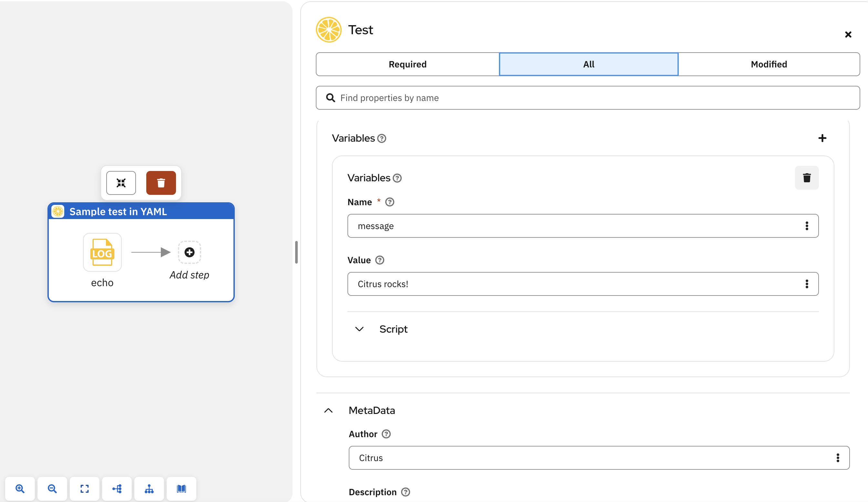Show help for Value field
The height and width of the screenshot is (502, 868).
point(379,260)
